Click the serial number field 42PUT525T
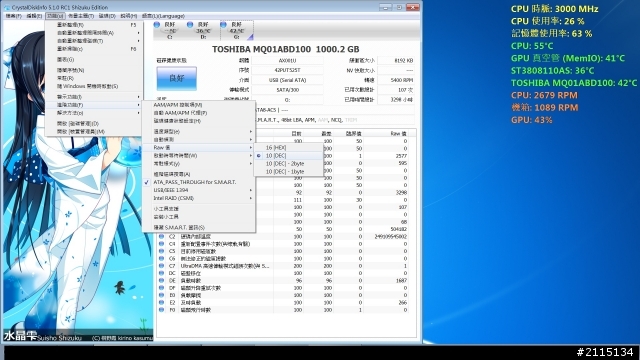This screenshot has width=640, height=360. point(287,70)
